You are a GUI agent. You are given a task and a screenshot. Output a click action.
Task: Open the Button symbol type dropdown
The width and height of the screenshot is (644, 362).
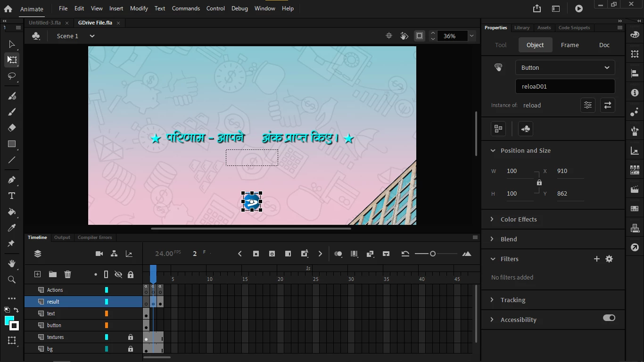pyautogui.click(x=565, y=67)
